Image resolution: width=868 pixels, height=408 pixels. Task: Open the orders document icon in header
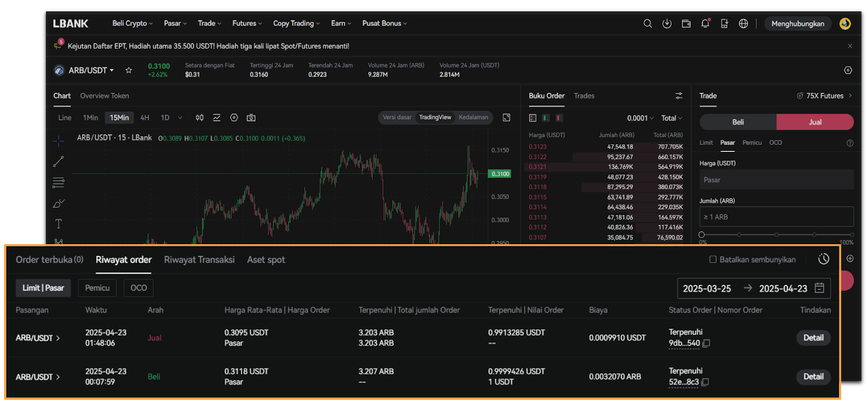click(x=724, y=24)
